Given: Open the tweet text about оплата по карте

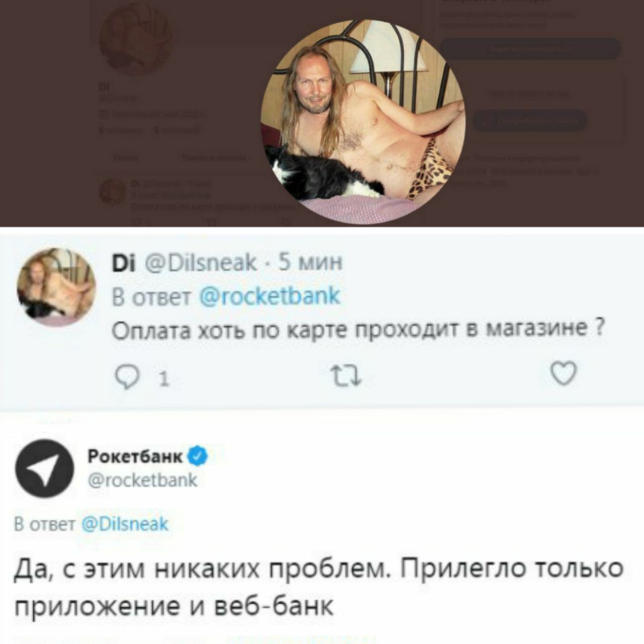Looking at the screenshot, I should coord(357,330).
